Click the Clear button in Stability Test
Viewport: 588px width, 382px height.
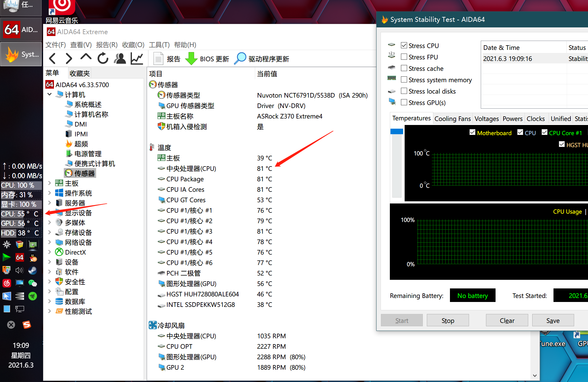tap(507, 320)
